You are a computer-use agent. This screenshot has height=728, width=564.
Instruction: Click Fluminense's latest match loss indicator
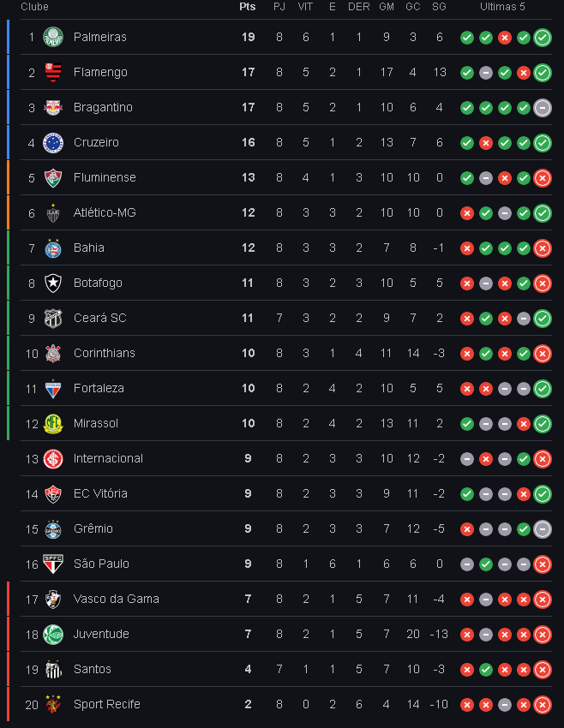click(x=543, y=178)
